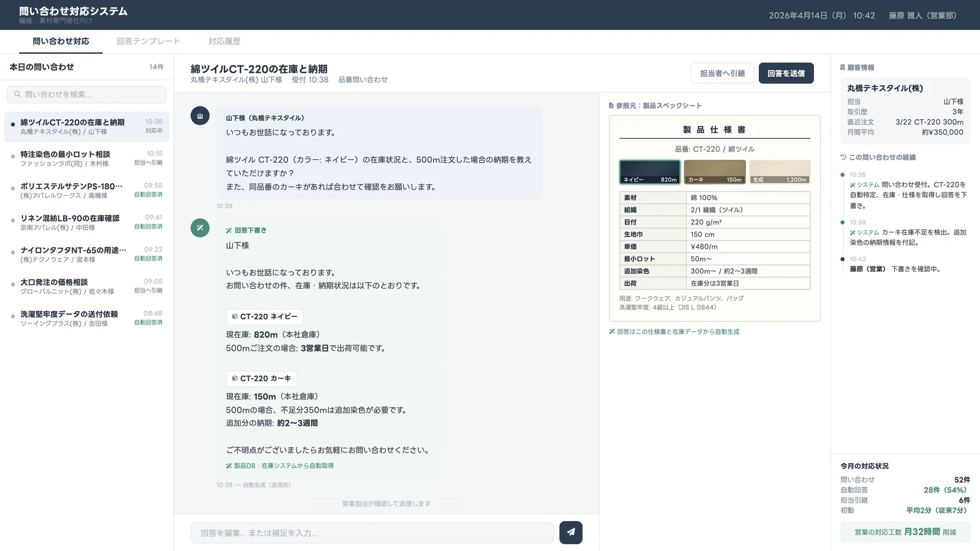Select the 生成 1,200m fabric swatch
The image size is (980, 551).
[780, 172]
